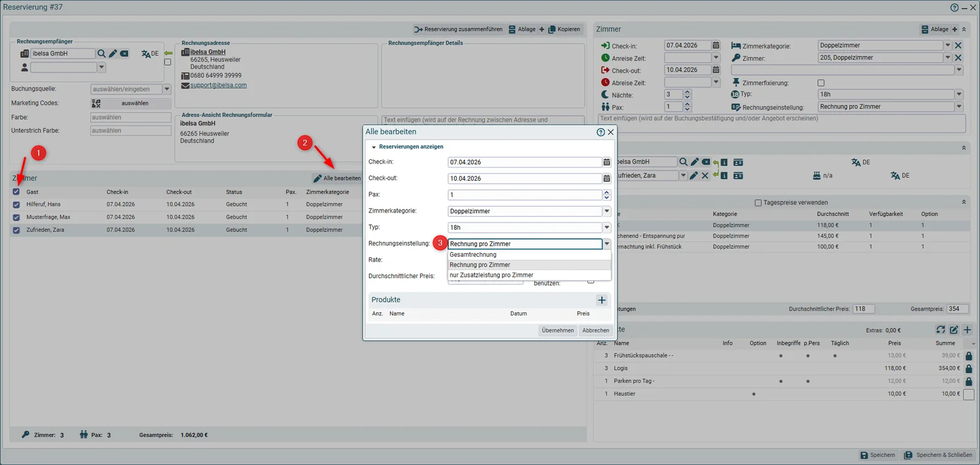Refresh the product list in Extras header
The width and height of the screenshot is (980, 465).
click(940, 330)
